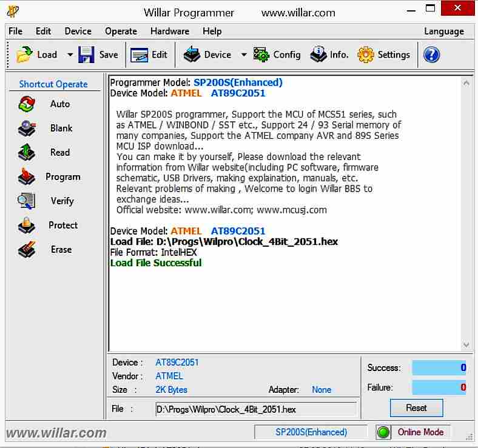Click the Load File Successful message
The image size is (478, 448).
pyautogui.click(x=156, y=262)
